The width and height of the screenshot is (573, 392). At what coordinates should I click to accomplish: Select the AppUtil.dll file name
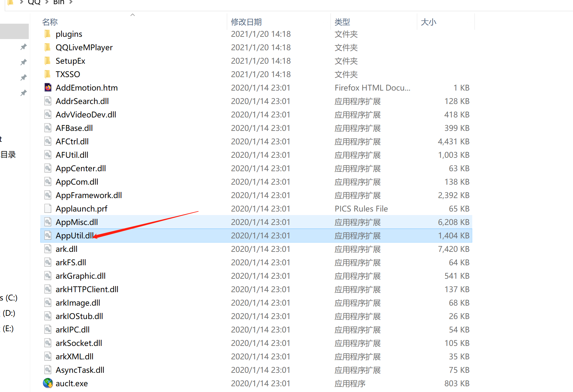[x=75, y=236]
